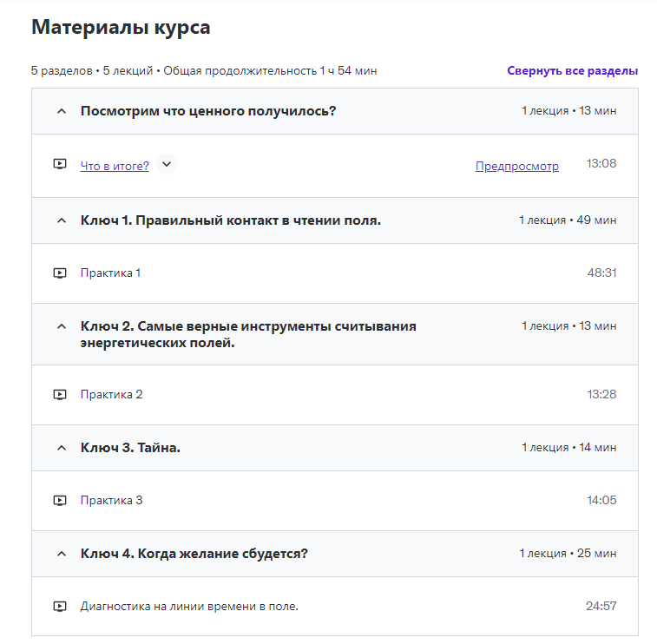657x644 pixels.
Task: Open the "Что в итоге?" lecture link
Action: click(115, 166)
